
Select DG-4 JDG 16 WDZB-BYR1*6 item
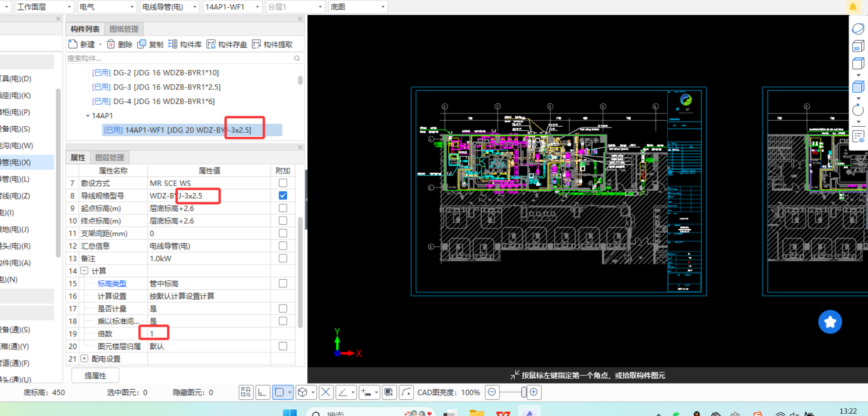coord(153,101)
